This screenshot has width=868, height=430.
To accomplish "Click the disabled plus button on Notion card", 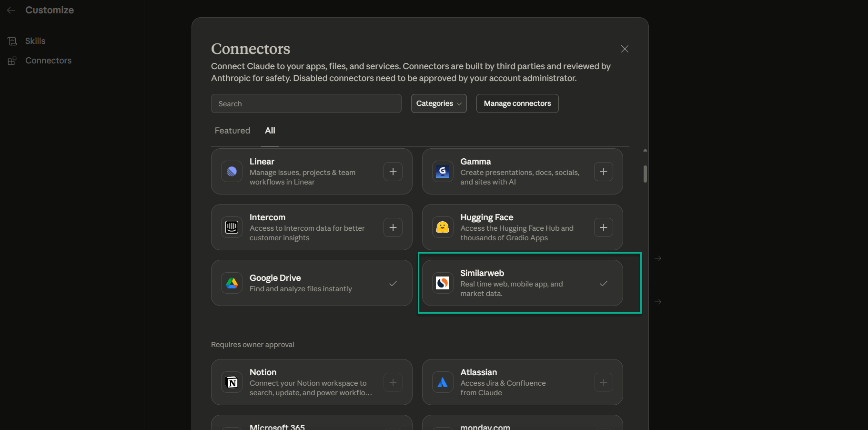I will click(x=393, y=382).
